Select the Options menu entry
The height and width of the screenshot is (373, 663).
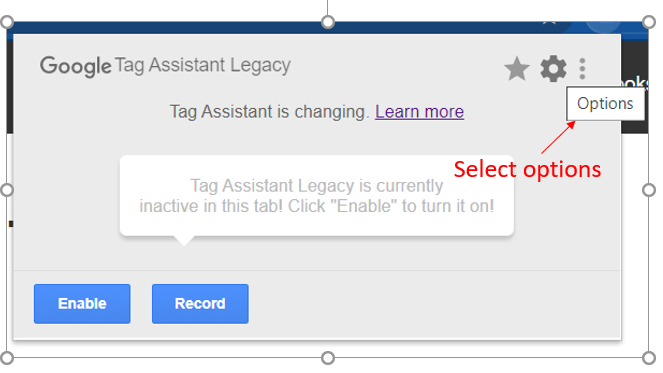[605, 104]
